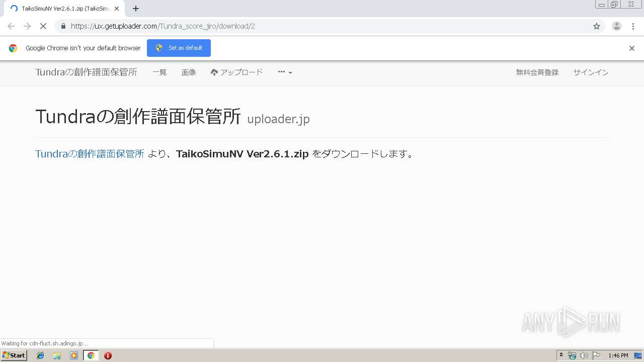Open the network tray icon
The width and height of the screenshot is (644, 362).
[x=572, y=355]
